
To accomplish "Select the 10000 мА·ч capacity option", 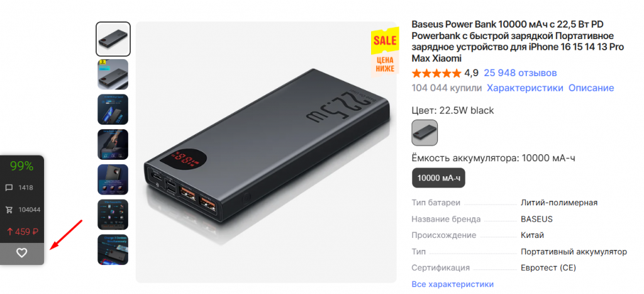I will [438, 178].
